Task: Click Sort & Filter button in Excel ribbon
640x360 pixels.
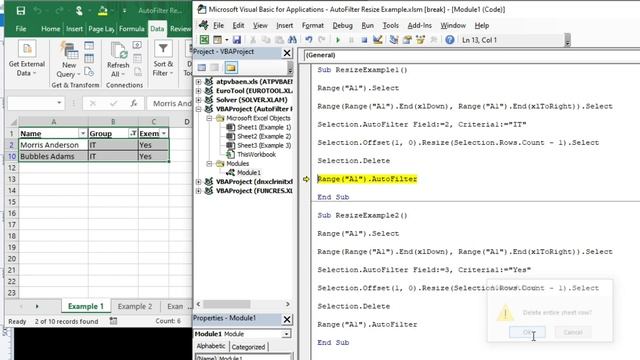Action: coord(163,59)
